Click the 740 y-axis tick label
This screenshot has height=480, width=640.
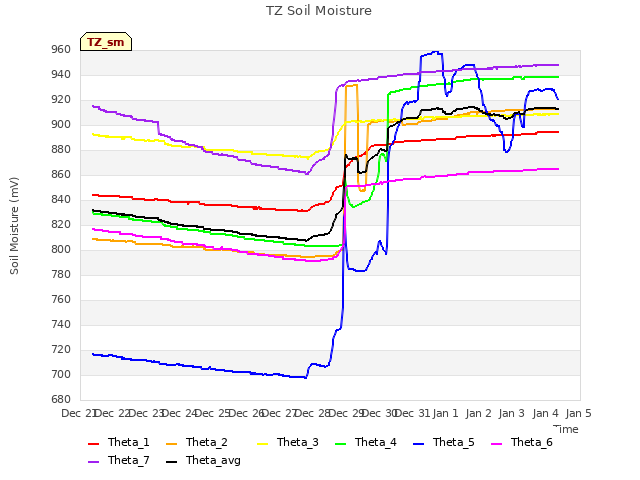61,325
